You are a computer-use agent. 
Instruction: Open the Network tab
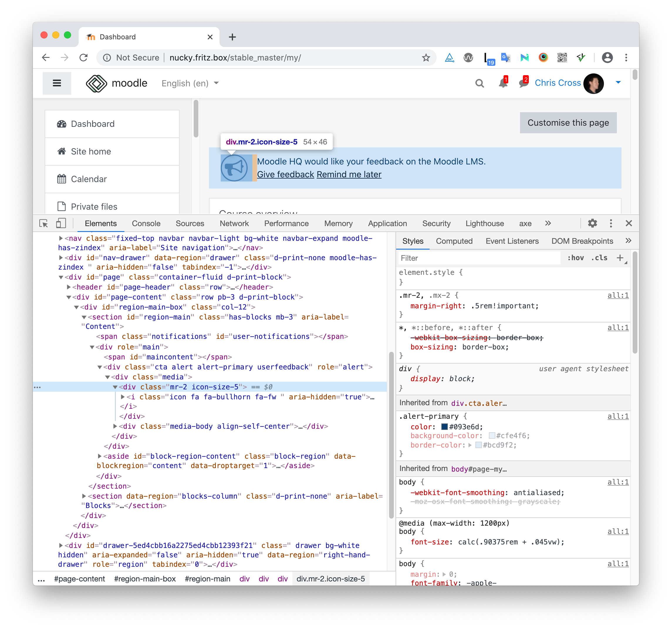coord(234,223)
